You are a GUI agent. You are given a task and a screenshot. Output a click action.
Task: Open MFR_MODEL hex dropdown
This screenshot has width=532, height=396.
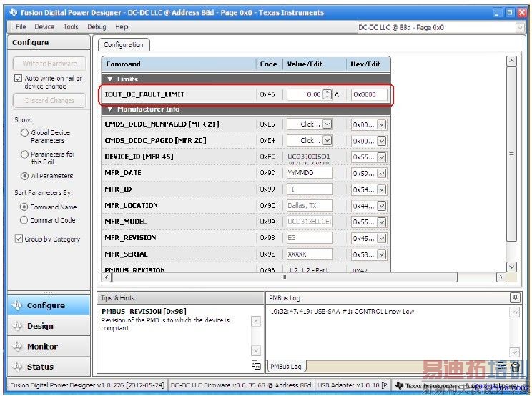click(x=382, y=222)
